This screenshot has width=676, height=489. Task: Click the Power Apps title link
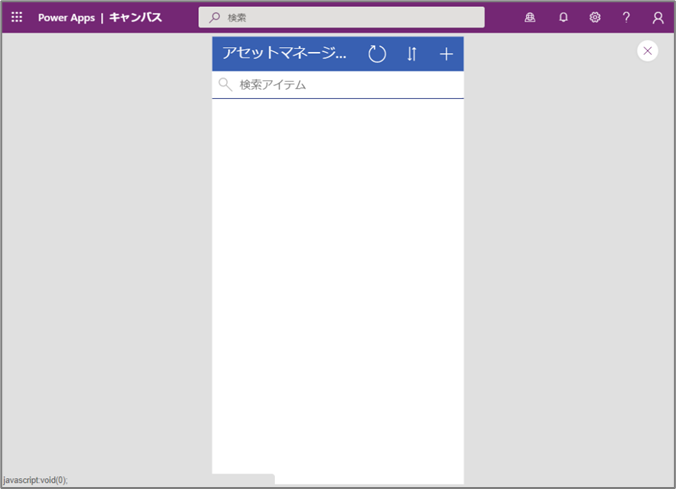point(66,18)
